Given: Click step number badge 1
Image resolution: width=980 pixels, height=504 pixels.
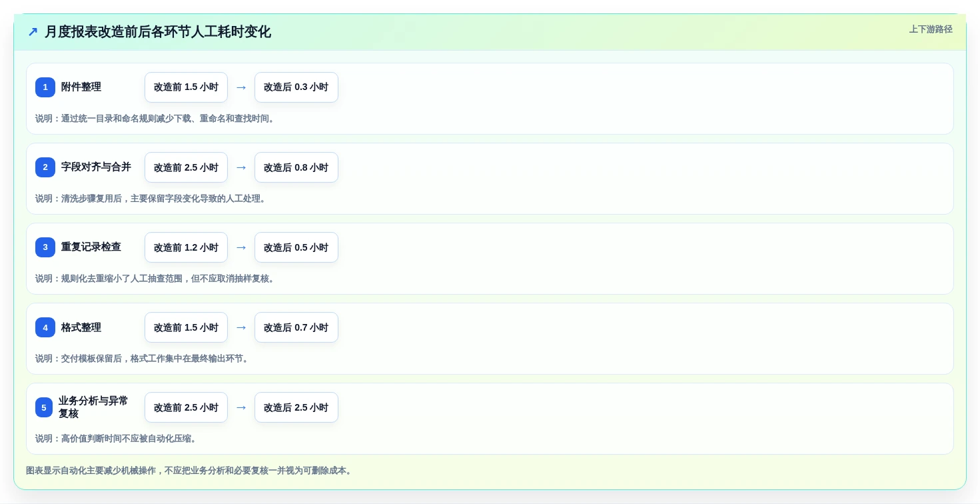Looking at the screenshot, I should point(45,87).
